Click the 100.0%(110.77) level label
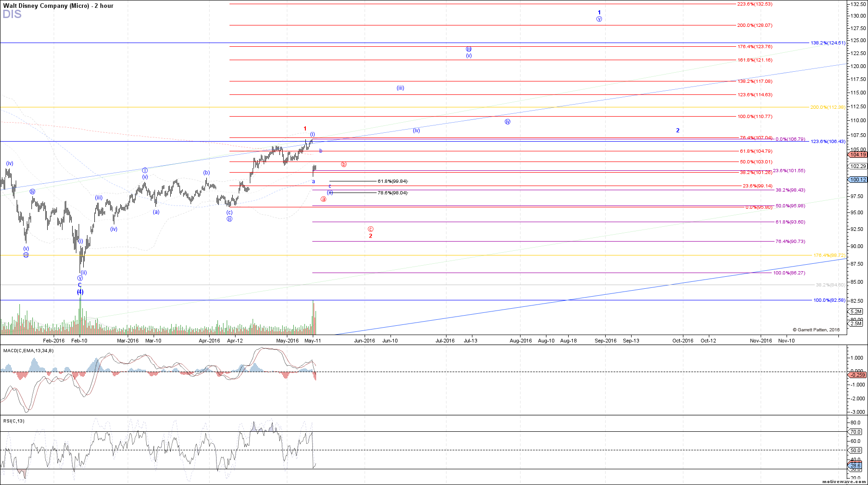The height and width of the screenshot is (485, 868). pyautogui.click(x=755, y=117)
